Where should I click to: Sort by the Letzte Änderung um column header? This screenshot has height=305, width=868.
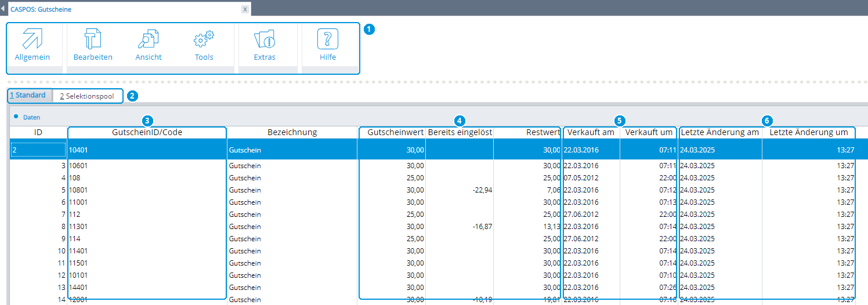(809, 132)
